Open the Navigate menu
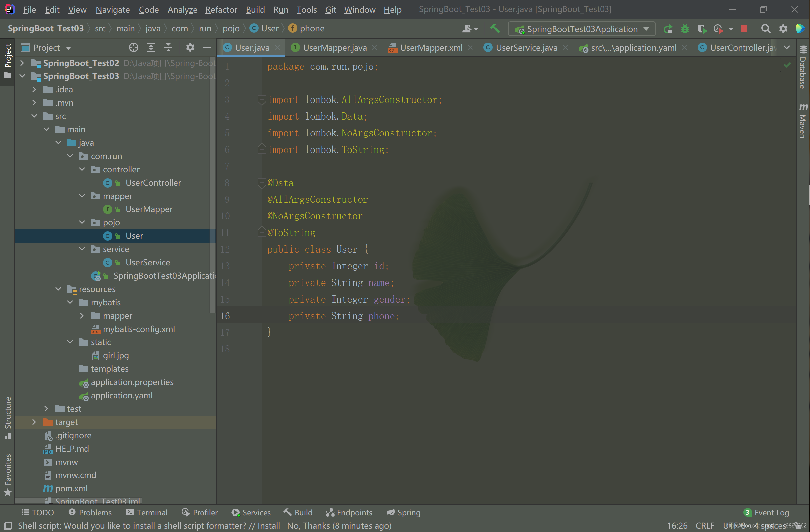The width and height of the screenshot is (810, 532). click(113, 10)
